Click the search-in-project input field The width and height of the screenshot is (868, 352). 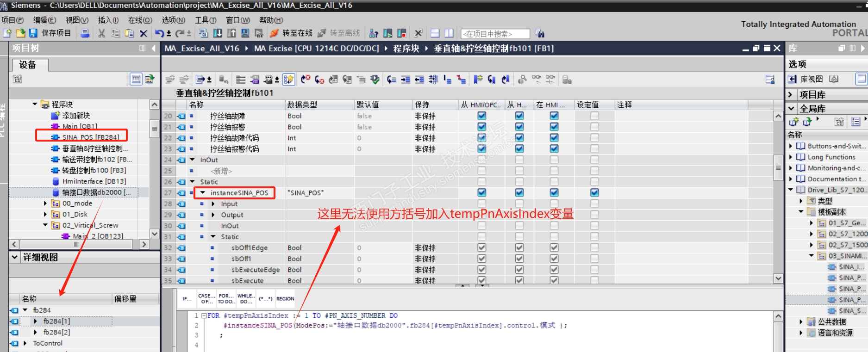[x=495, y=34]
